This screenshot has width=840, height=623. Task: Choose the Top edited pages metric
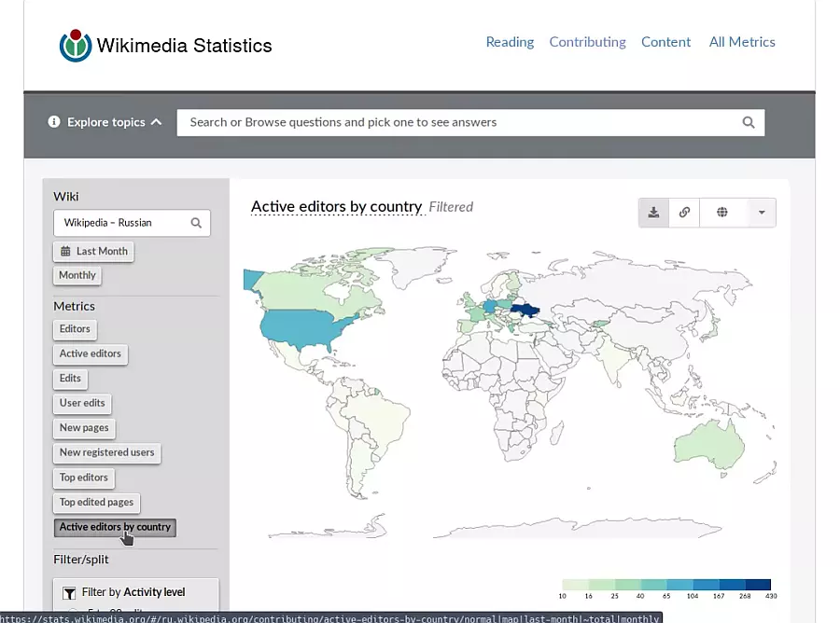[x=96, y=502]
